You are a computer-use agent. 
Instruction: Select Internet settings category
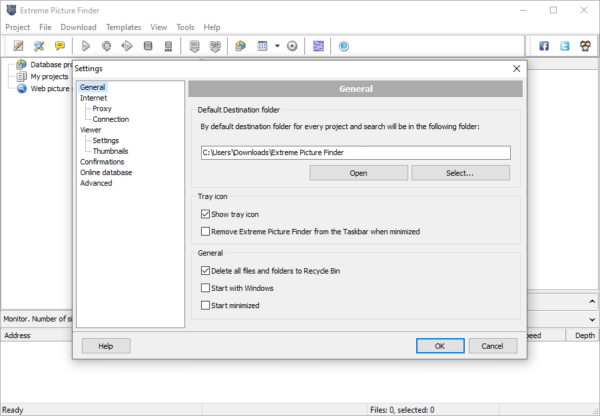pos(93,98)
